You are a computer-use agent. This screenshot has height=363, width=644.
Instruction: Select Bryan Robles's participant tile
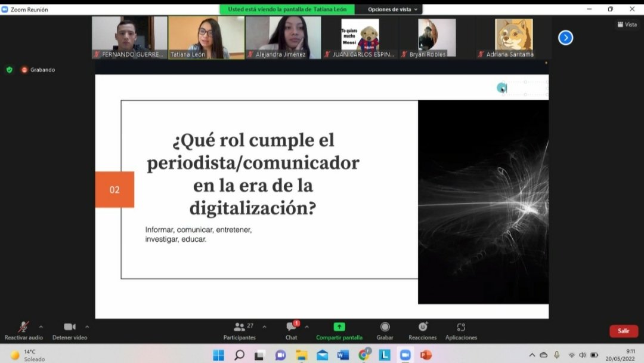436,38
